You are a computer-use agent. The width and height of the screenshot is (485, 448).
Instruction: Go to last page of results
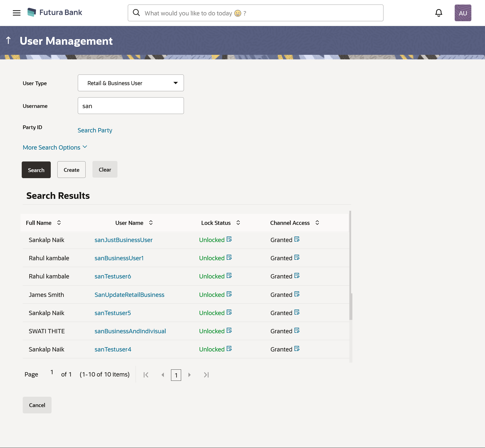(x=206, y=375)
